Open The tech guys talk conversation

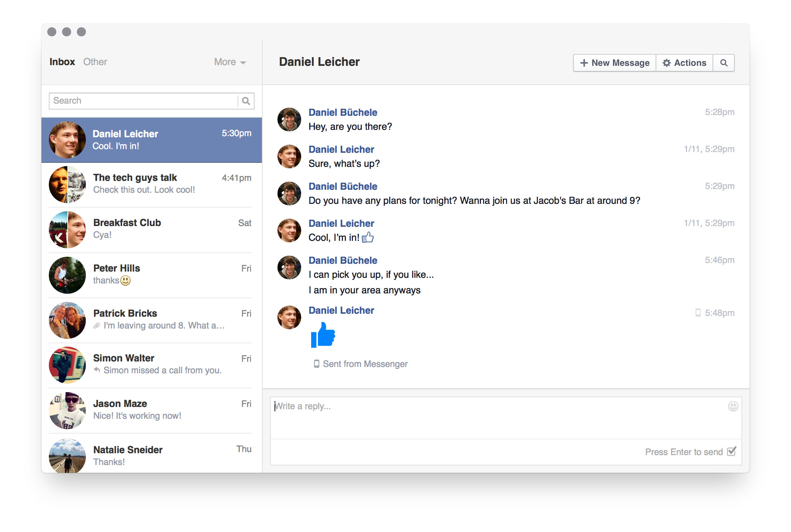pos(151,184)
